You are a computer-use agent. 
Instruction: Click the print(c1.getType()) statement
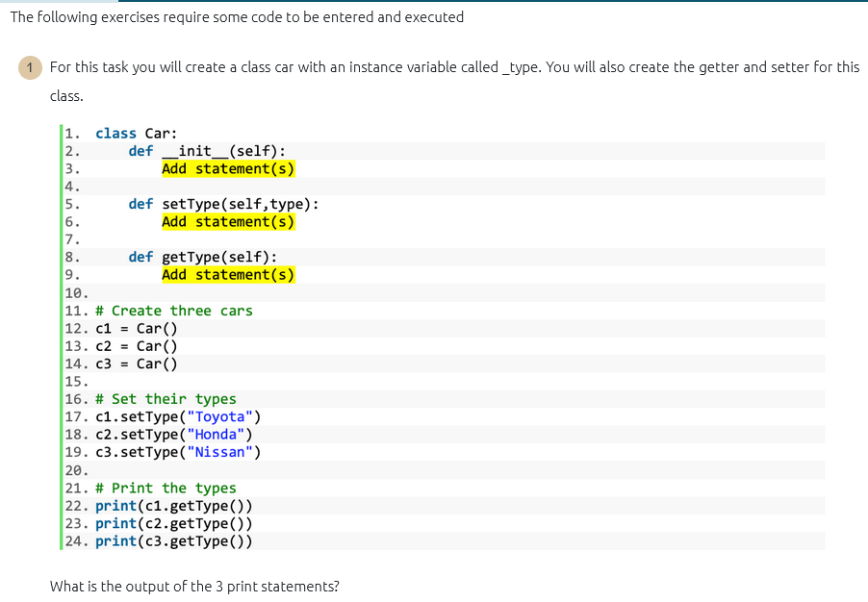[x=173, y=505]
